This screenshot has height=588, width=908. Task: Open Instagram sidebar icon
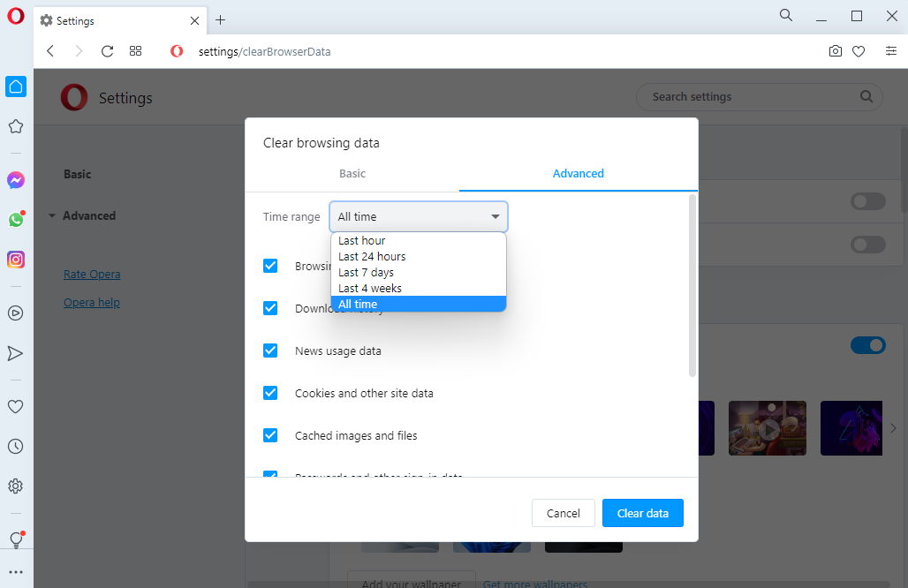click(x=16, y=260)
